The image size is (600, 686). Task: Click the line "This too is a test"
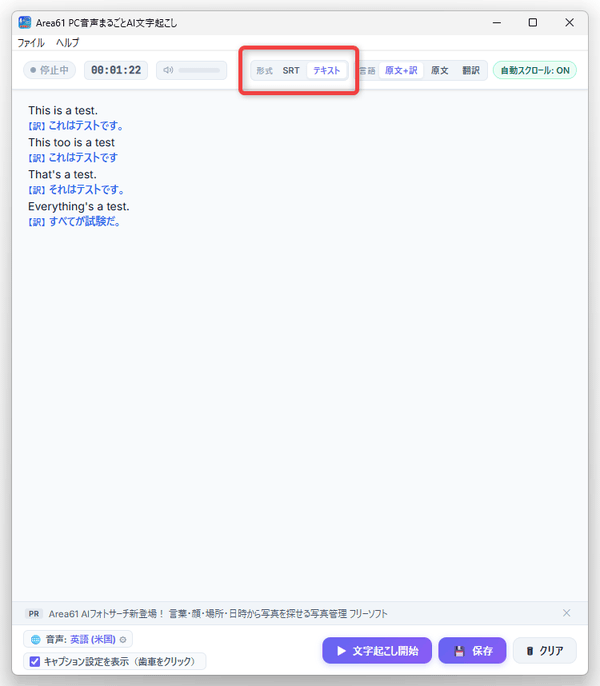(71, 142)
